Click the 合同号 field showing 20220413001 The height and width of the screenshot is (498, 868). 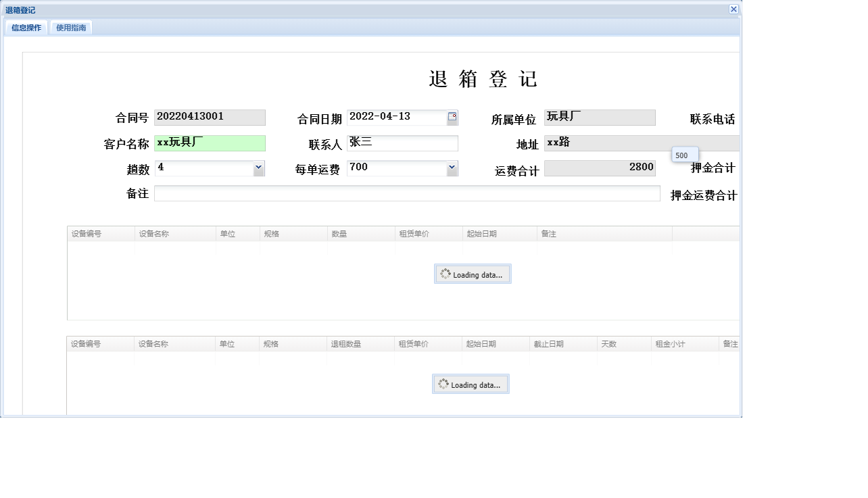click(210, 117)
